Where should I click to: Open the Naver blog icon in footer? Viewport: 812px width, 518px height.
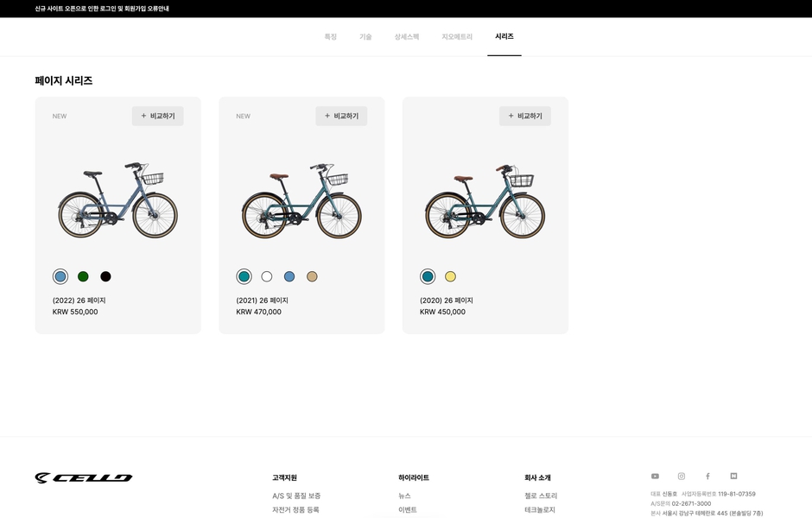733,477
